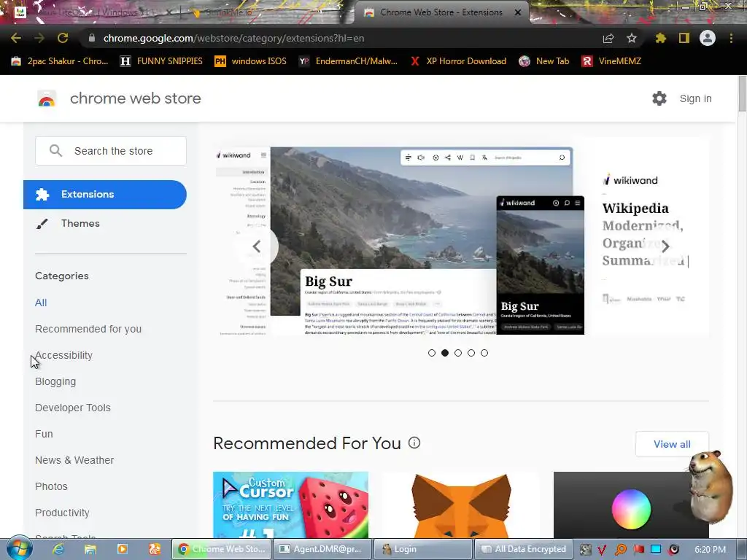Reload the current page

click(x=63, y=38)
